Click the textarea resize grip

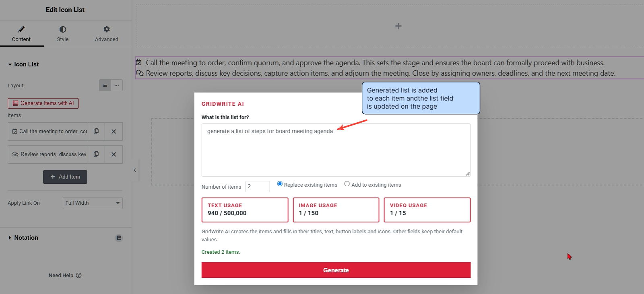click(x=468, y=174)
